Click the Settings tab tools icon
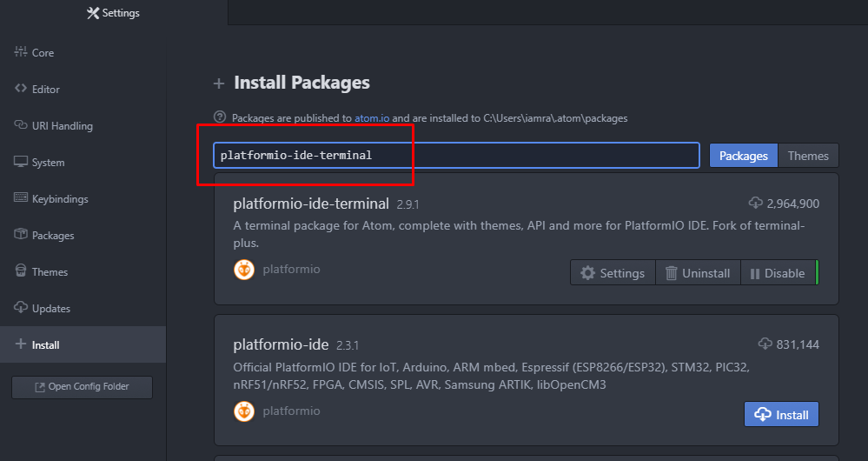 coord(92,13)
